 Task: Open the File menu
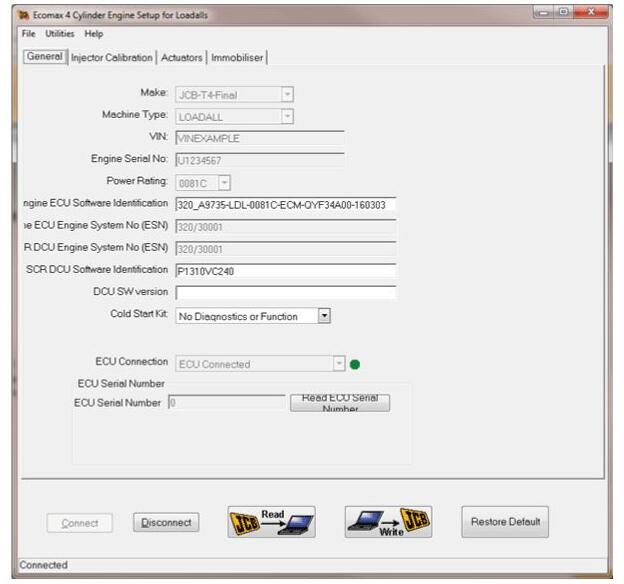(x=28, y=34)
